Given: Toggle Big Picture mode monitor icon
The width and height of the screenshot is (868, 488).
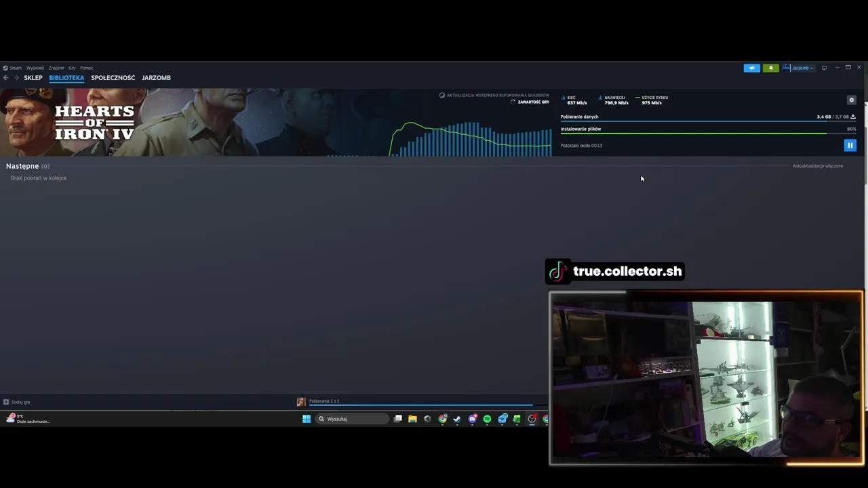Looking at the screenshot, I should coord(824,68).
